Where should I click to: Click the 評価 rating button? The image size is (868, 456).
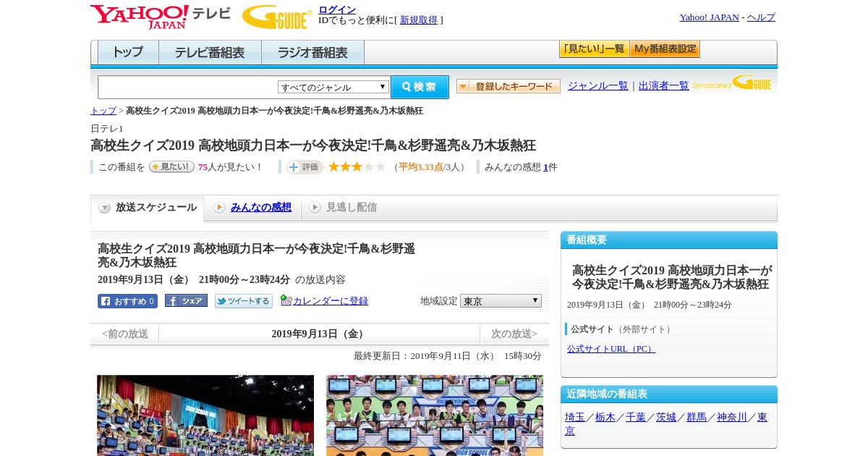coord(305,167)
